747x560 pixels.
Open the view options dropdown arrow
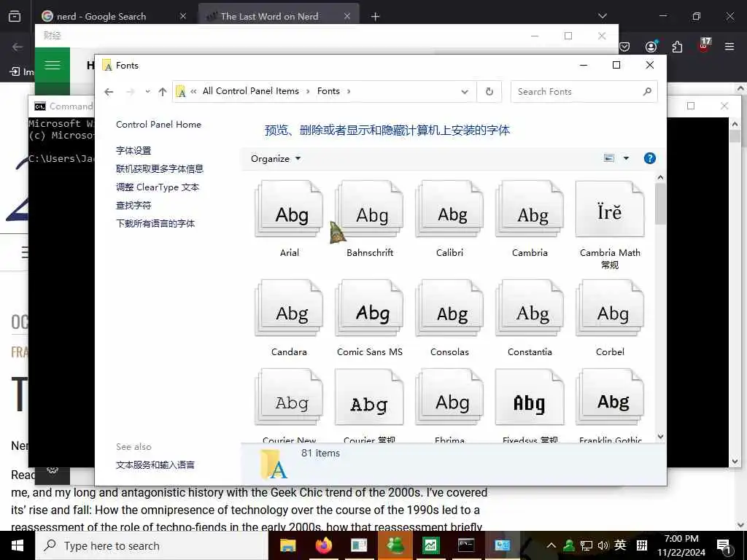click(626, 158)
